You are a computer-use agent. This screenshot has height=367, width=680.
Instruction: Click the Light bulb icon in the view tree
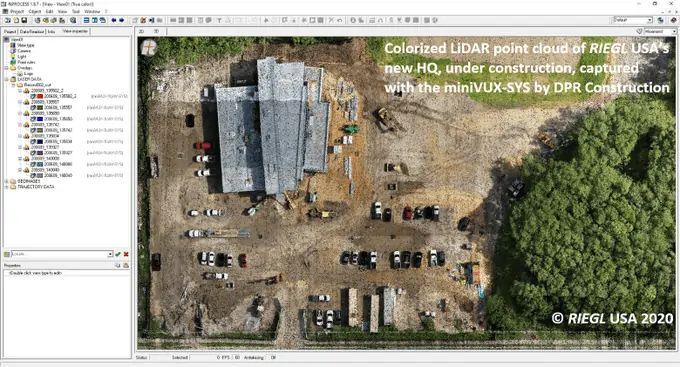(13, 56)
